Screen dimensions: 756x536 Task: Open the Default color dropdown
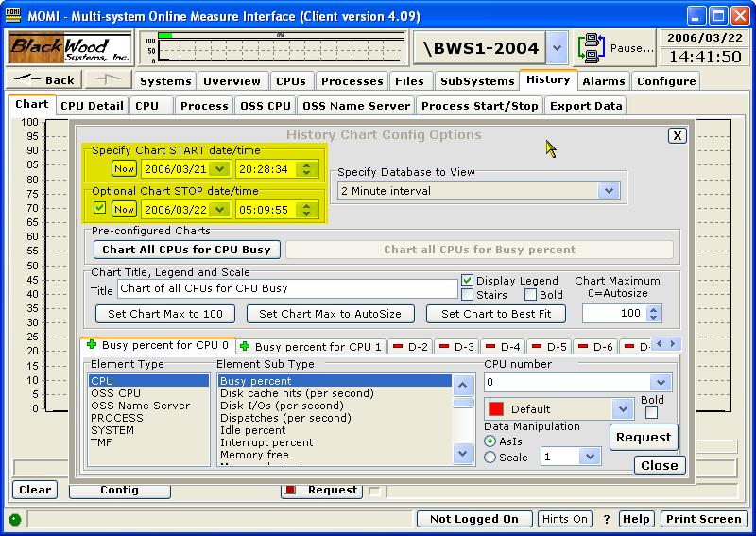[623, 409]
